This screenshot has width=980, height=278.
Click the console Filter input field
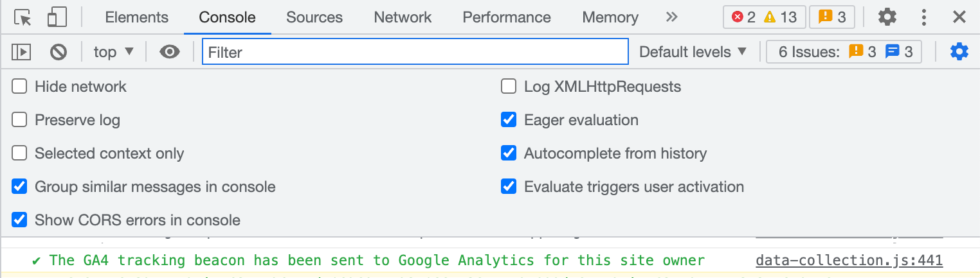(x=415, y=52)
